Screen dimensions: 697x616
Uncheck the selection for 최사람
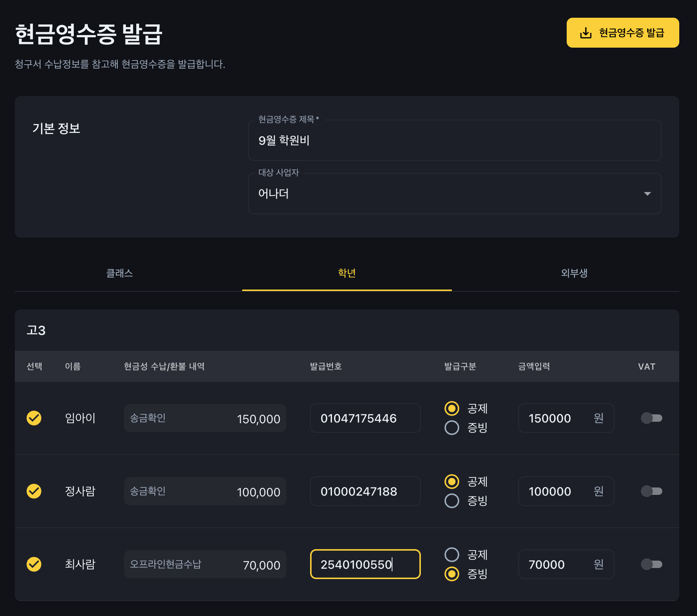point(34,564)
